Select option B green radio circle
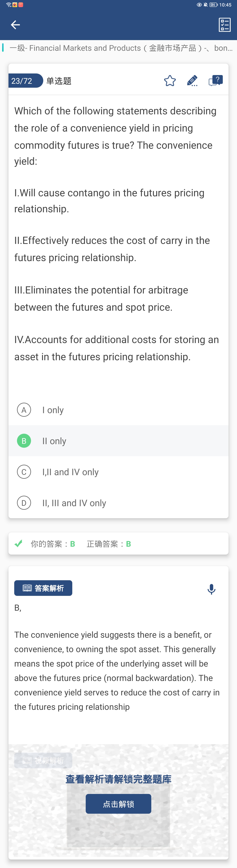The width and height of the screenshot is (237, 868). tap(24, 441)
